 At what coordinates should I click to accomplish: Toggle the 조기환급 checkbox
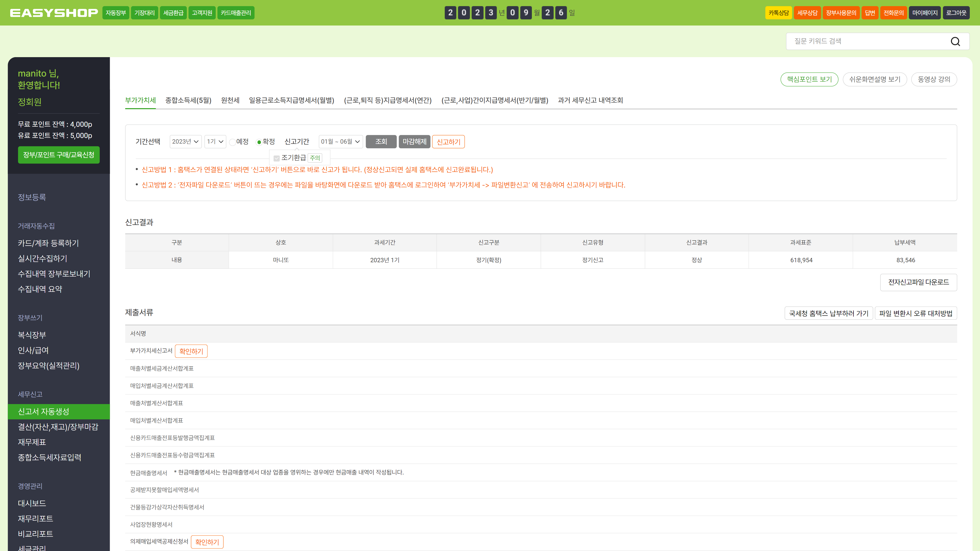pyautogui.click(x=277, y=158)
